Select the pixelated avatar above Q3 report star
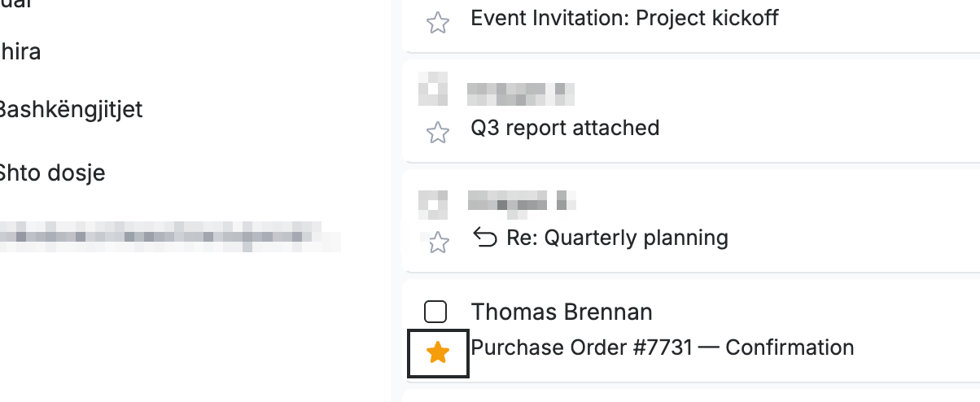The height and width of the screenshot is (402, 980). click(x=433, y=90)
